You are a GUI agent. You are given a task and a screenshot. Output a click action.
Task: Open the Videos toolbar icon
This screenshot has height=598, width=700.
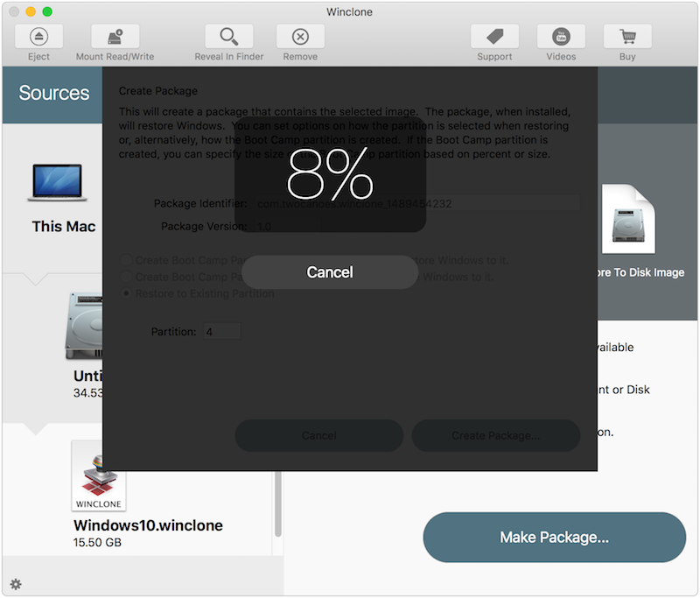click(561, 37)
